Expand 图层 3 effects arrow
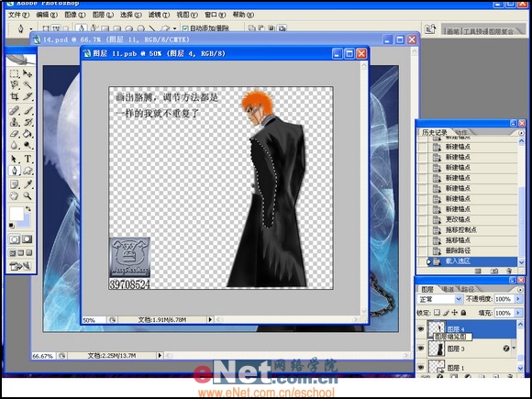This screenshot has height=399, width=532. point(514,349)
